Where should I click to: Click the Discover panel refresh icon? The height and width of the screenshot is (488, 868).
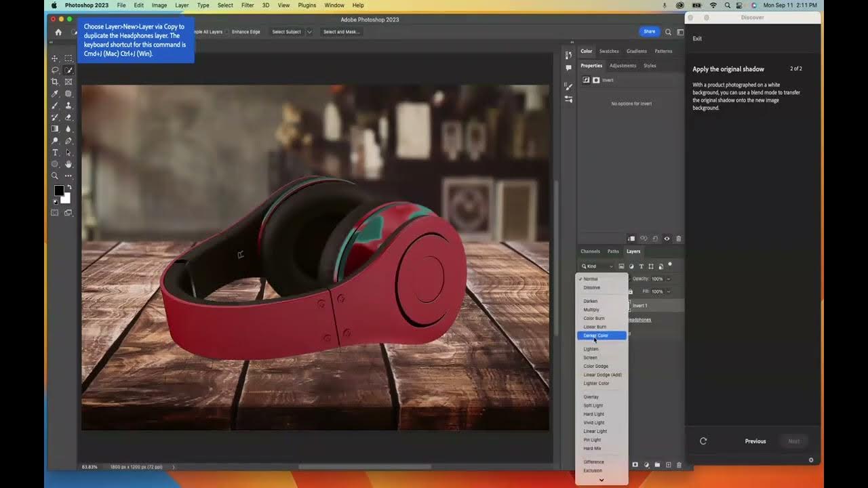(x=703, y=441)
